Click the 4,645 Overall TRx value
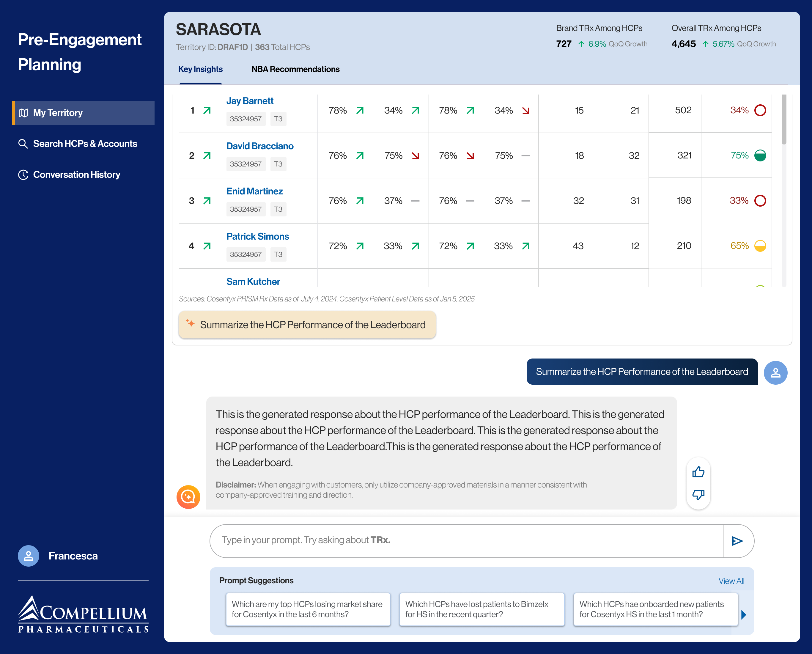The image size is (812, 654). click(683, 44)
